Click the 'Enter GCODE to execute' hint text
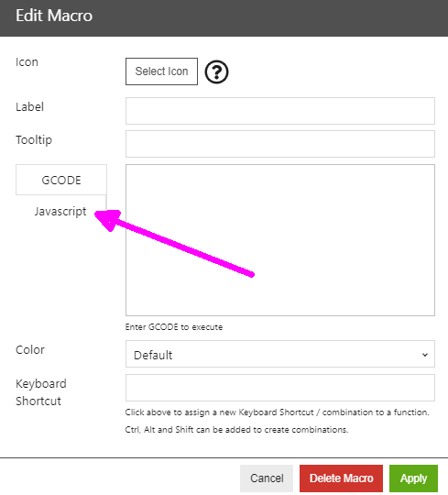The image size is (448, 495). [174, 327]
